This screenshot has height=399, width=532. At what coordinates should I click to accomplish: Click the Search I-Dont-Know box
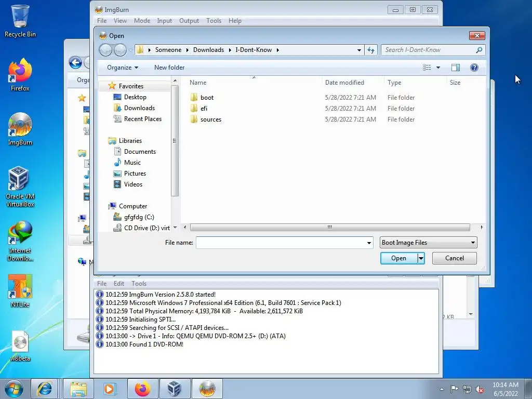click(x=428, y=50)
